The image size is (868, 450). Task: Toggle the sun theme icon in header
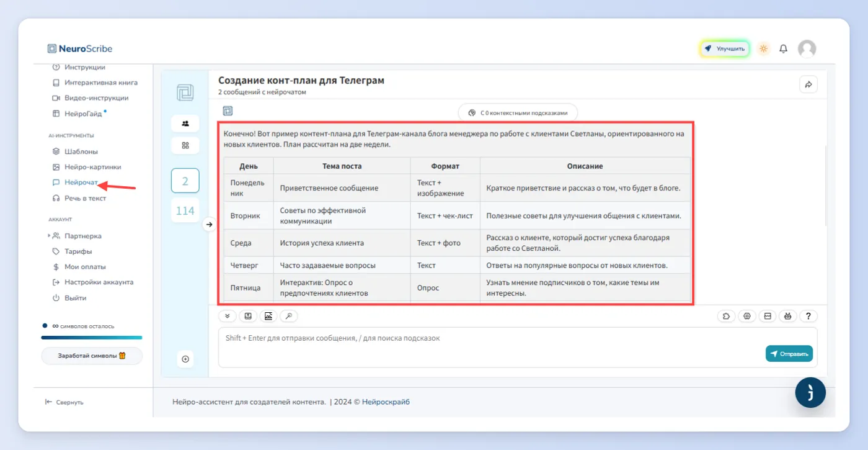tap(764, 48)
